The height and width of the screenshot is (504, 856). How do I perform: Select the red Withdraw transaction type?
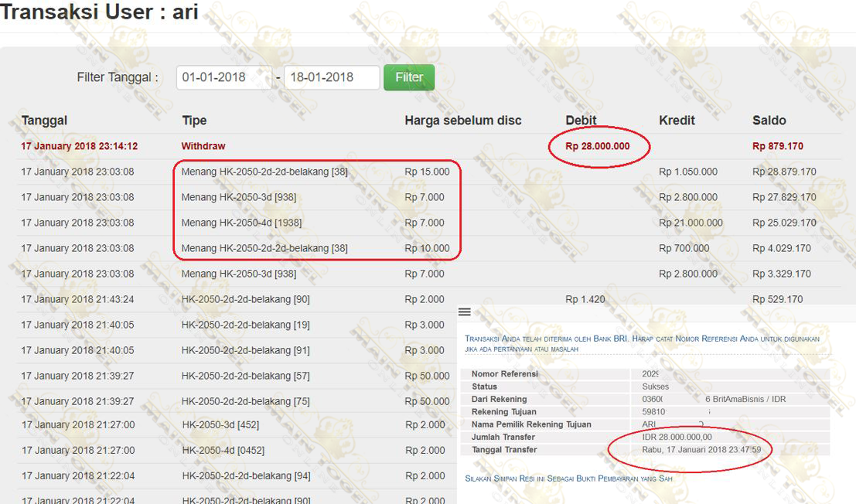pos(203,146)
